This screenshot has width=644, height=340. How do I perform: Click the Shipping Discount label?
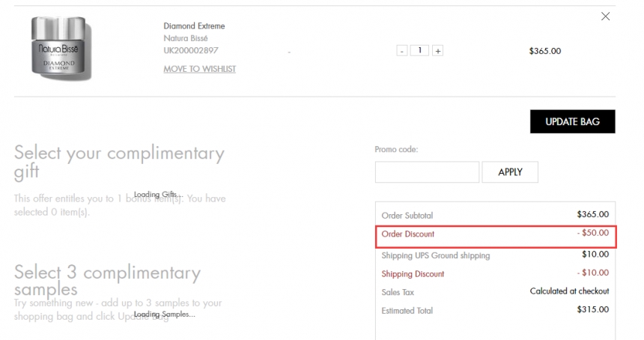point(413,274)
